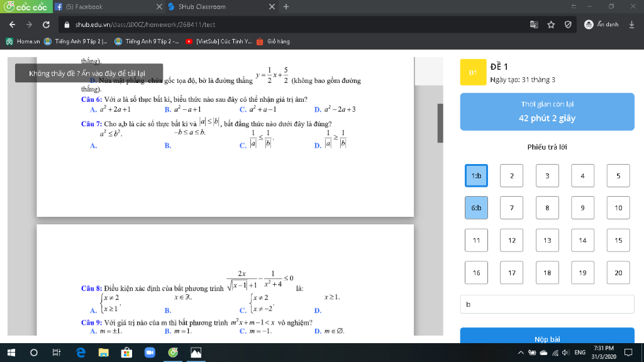Open the notification action center

[628, 353]
